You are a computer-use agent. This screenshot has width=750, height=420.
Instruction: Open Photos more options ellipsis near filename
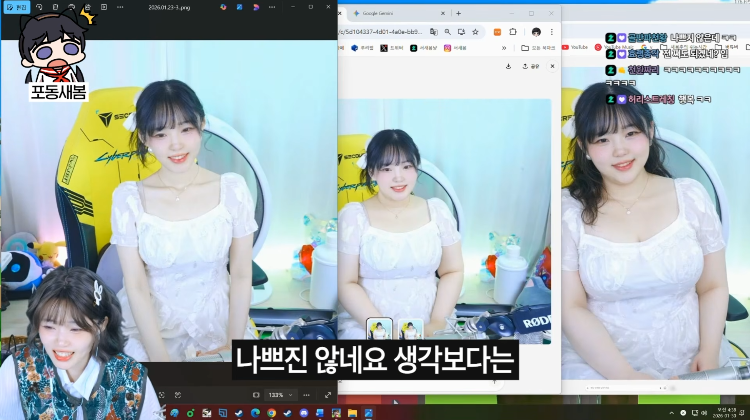click(x=120, y=7)
